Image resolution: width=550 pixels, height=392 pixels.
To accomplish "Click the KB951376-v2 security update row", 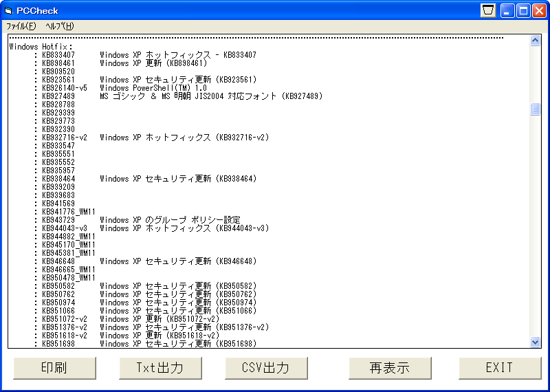I will pyautogui.click(x=151, y=327).
